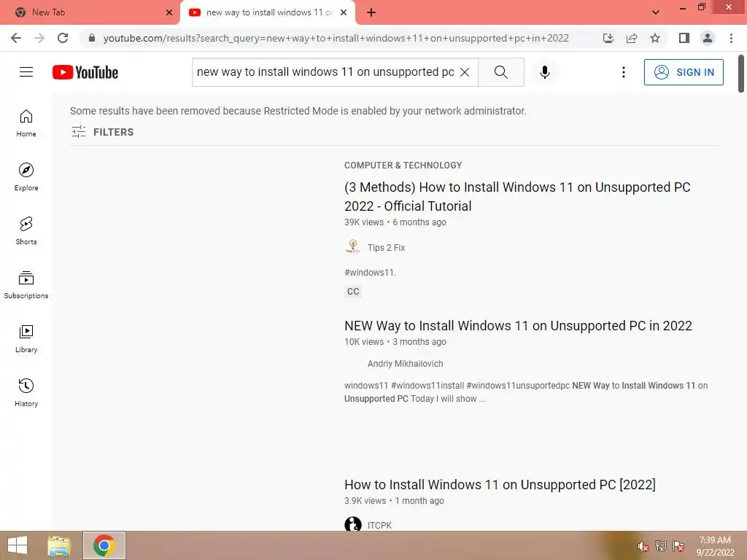Open the tab search dropdown
Screen dimensions: 747x560
(x=656, y=12)
